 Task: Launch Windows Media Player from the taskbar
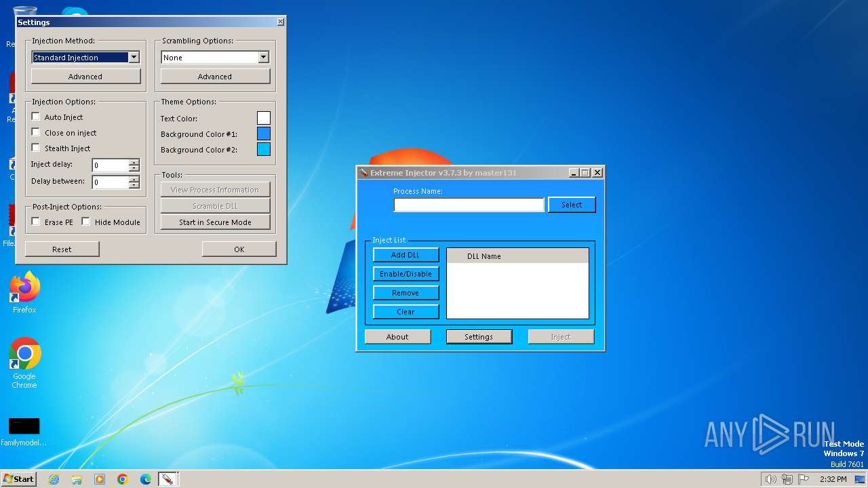point(100,479)
